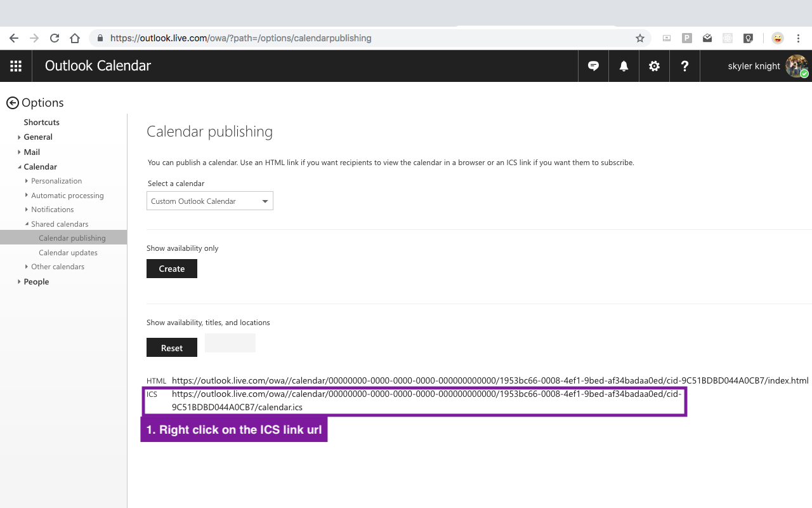This screenshot has width=812, height=508.
Task: Open the notifications bell
Action: point(624,66)
